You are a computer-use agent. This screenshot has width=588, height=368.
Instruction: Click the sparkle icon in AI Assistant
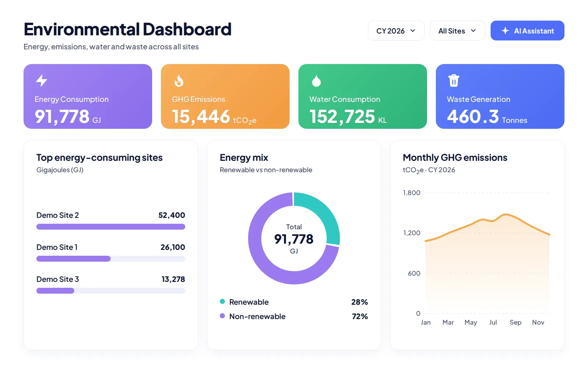505,31
